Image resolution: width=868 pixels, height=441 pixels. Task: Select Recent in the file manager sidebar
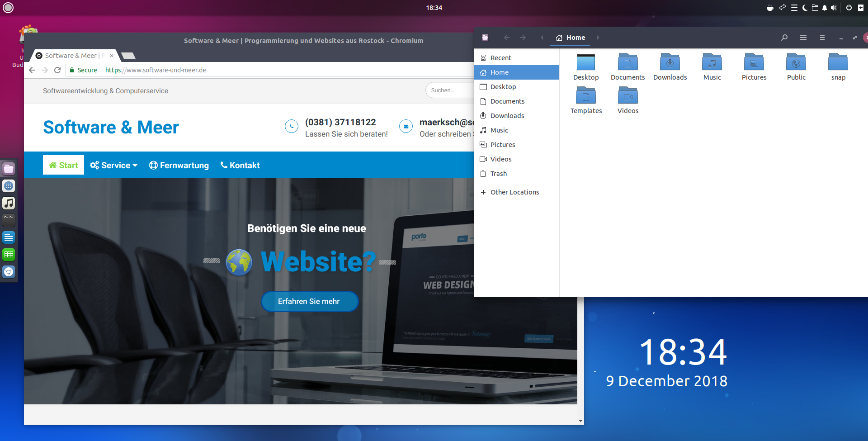click(x=517, y=58)
